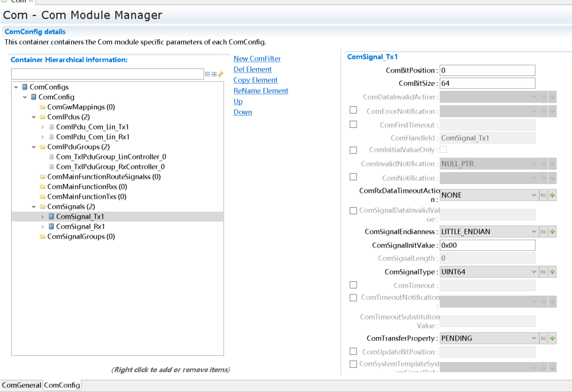Click the list icon beside ComTransferProperty
This screenshot has width=572, height=392.
point(543,338)
